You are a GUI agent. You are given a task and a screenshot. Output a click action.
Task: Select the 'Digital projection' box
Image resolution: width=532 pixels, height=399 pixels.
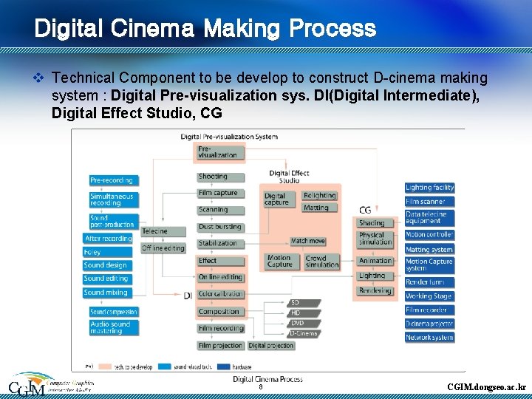click(x=271, y=346)
